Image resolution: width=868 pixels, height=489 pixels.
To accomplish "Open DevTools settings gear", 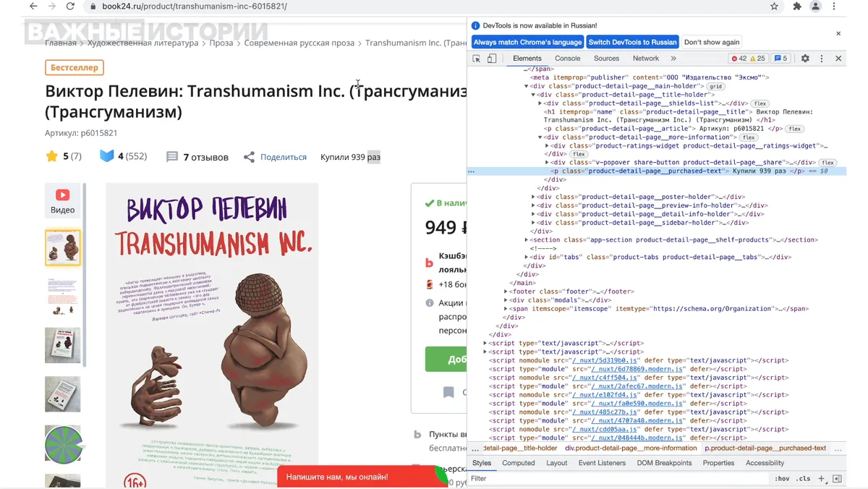I will click(x=805, y=59).
